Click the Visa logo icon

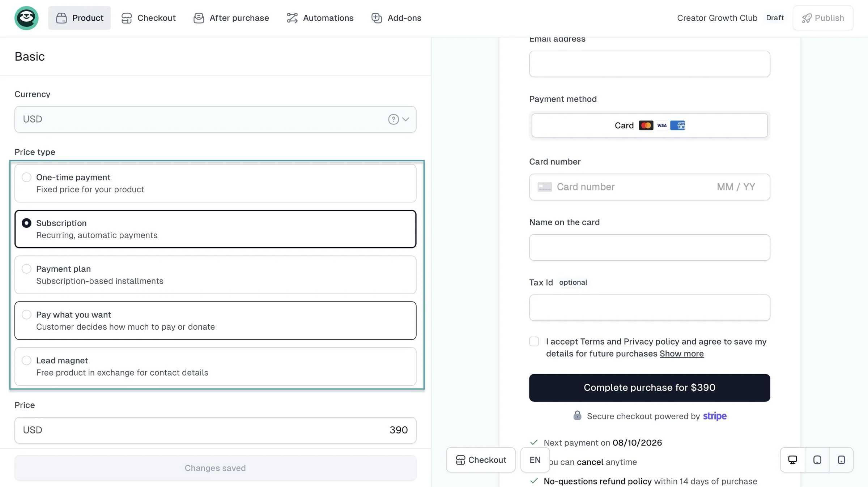(662, 125)
